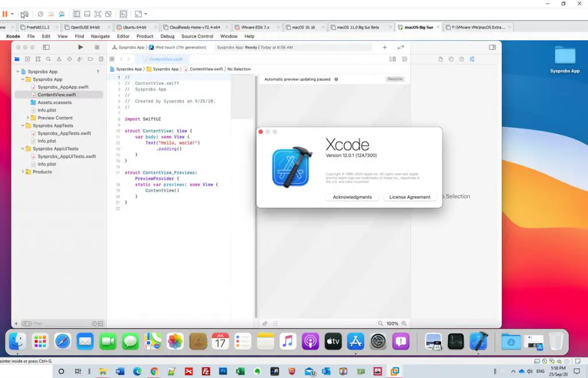Resume automatic preview updating

395,79
